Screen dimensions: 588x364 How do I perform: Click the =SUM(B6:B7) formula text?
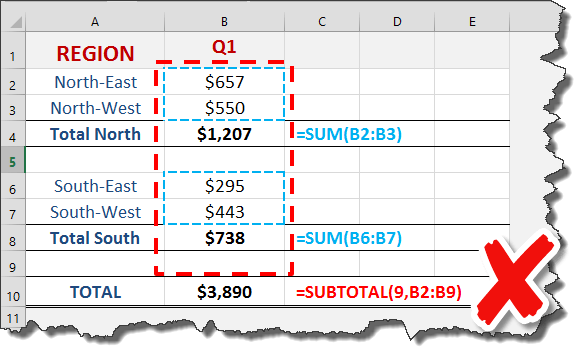[x=349, y=238]
